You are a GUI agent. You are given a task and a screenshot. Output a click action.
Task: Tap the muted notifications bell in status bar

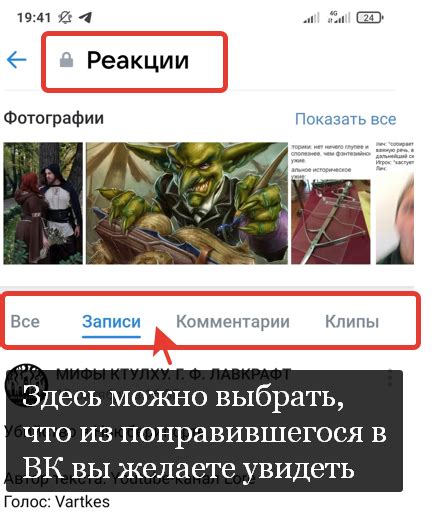(x=65, y=17)
